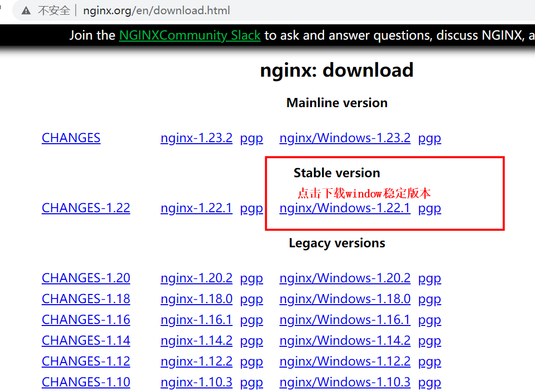Download nginx/Windows-1.18.0

click(x=345, y=299)
